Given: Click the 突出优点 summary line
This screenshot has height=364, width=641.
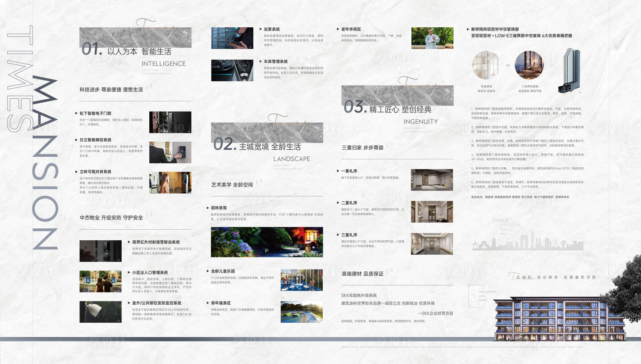Looking at the screenshot, I should point(520,197).
